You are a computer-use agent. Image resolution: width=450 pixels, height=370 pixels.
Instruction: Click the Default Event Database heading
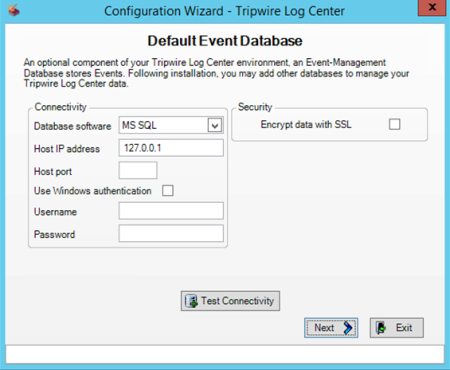pyautogui.click(x=225, y=41)
